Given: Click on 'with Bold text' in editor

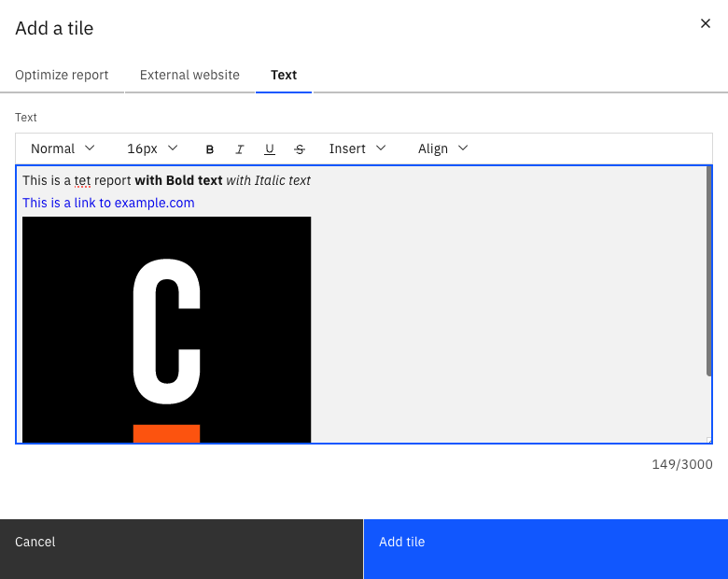Looking at the screenshot, I should [x=178, y=180].
